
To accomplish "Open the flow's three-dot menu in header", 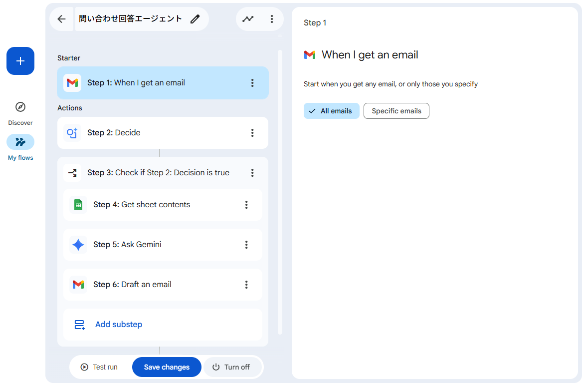I will tap(272, 19).
